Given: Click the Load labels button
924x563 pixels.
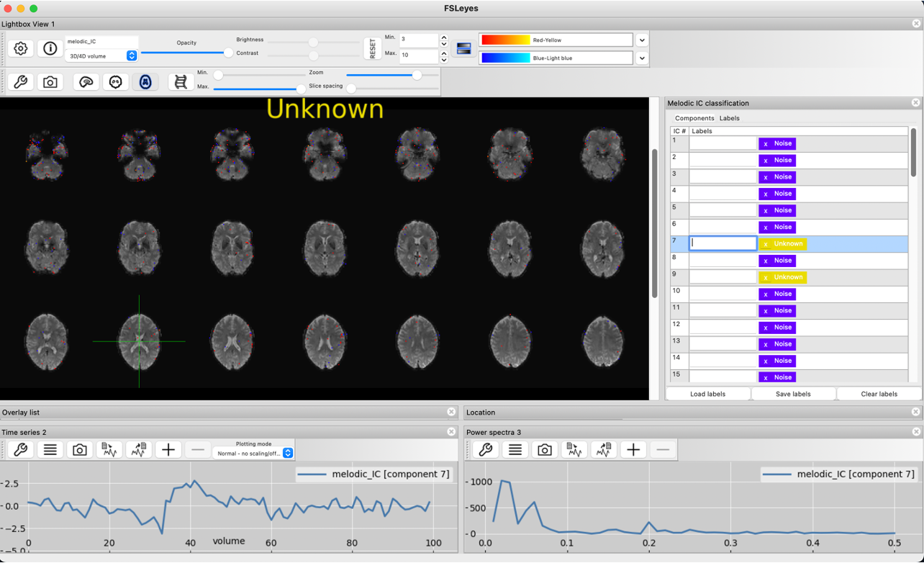Looking at the screenshot, I should 708,394.
